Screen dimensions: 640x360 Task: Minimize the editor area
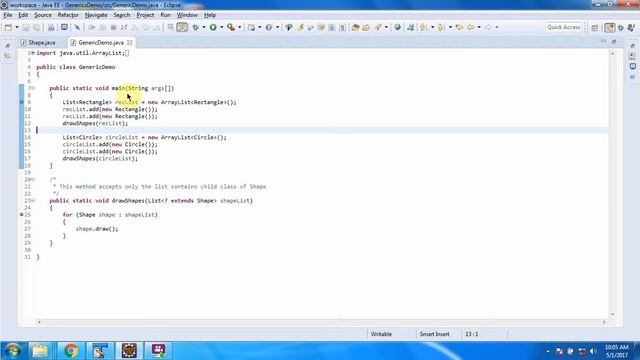tap(604, 42)
